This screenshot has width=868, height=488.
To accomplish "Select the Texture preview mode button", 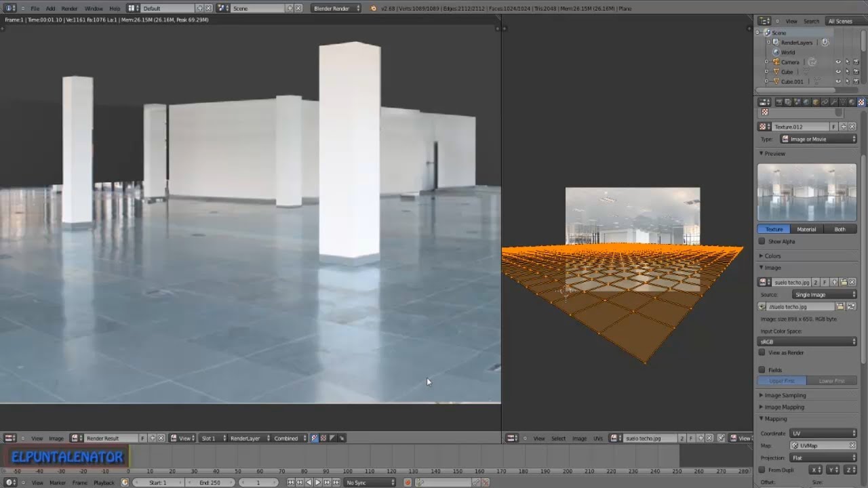I will point(774,229).
